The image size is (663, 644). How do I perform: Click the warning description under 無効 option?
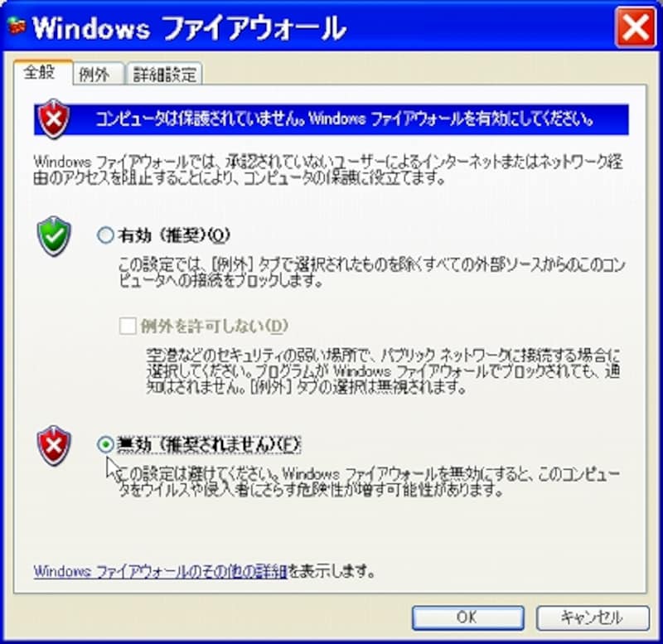pos(369,482)
